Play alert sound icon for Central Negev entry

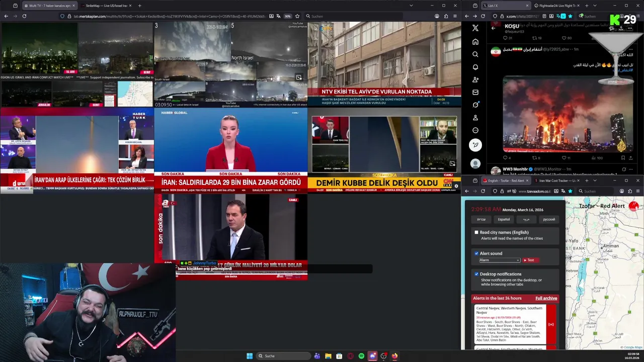click(x=551, y=324)
